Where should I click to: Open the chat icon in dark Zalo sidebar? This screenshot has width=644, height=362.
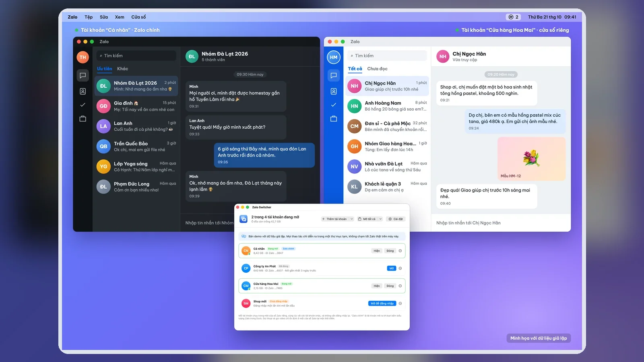[x=83, y=75]
